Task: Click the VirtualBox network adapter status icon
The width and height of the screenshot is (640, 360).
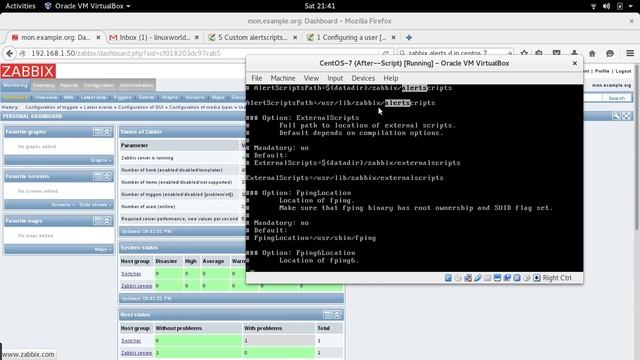Action: (x=468, y=278)
